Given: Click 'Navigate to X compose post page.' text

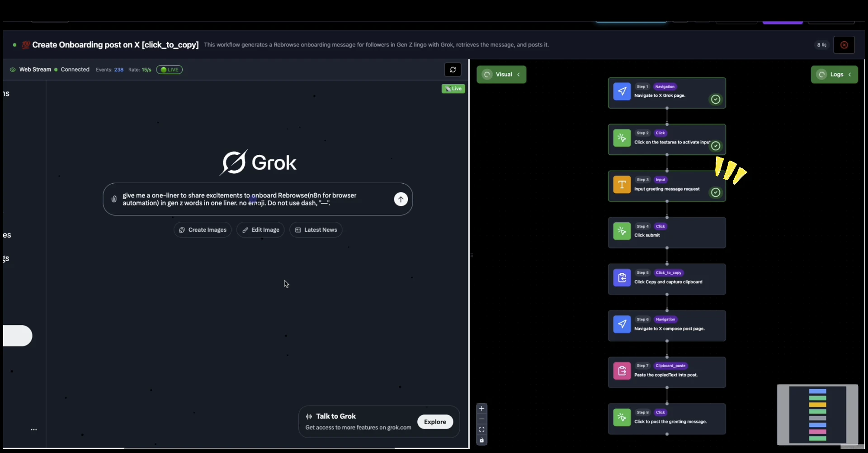Looking at the screenshot, I should coord(669,329).
